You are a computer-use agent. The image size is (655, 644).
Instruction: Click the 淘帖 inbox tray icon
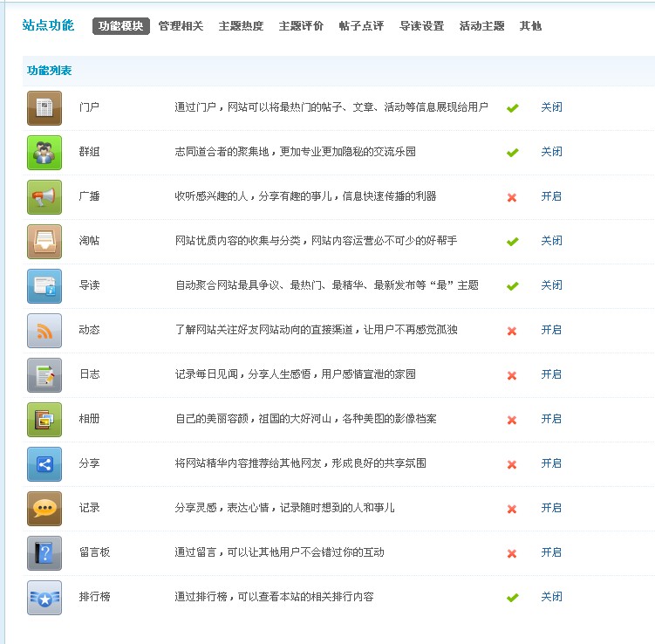point(44,242)
